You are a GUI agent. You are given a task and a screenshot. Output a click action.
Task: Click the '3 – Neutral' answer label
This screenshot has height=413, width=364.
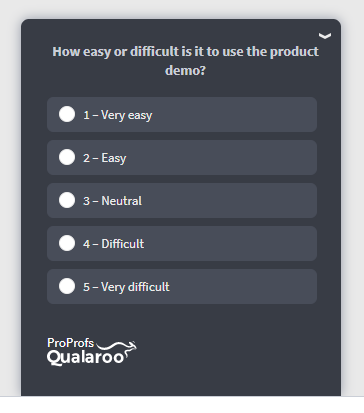(x=112, y=201)
